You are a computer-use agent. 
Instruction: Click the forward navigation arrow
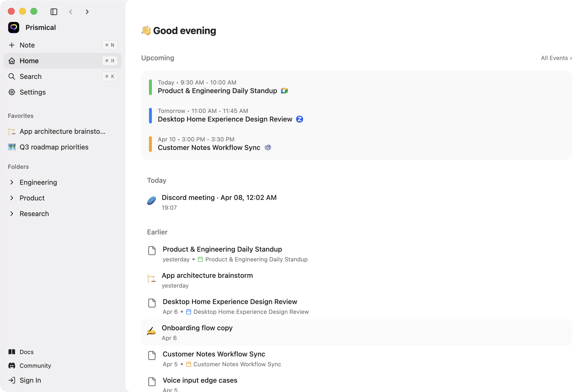(x=87, y=12)
